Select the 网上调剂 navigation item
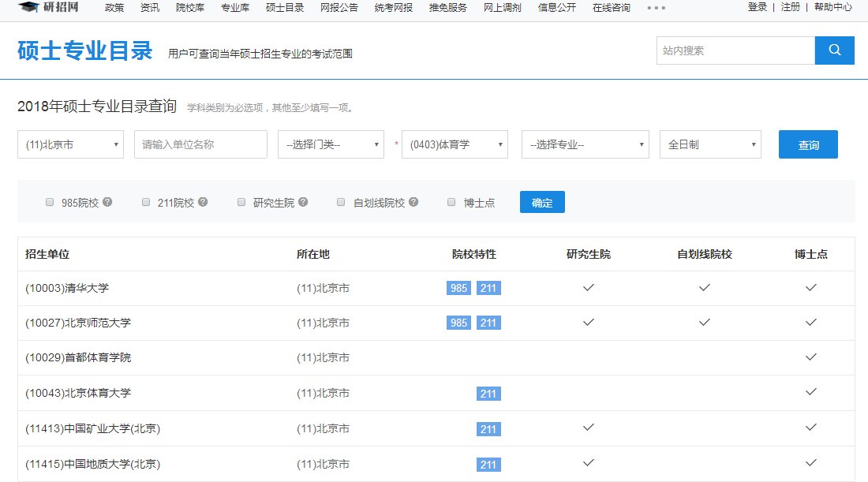 [503, 9]
